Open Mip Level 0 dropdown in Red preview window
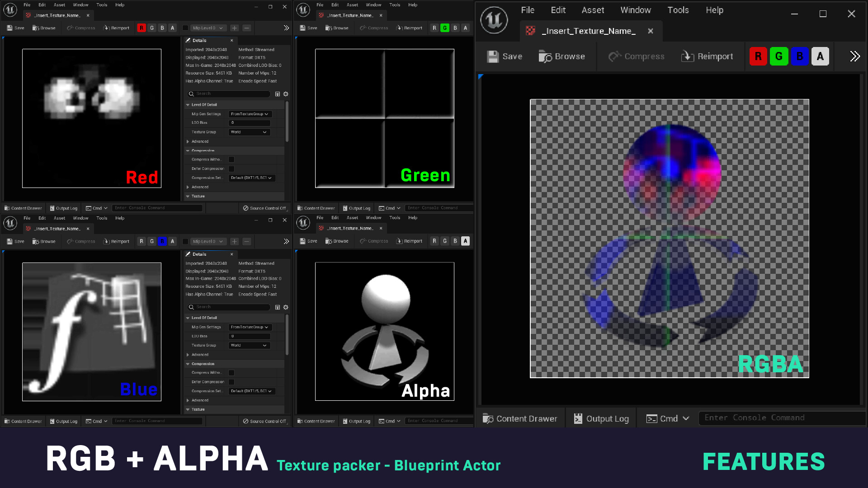This screenshot has width=868, height=488. pos(208,28)
